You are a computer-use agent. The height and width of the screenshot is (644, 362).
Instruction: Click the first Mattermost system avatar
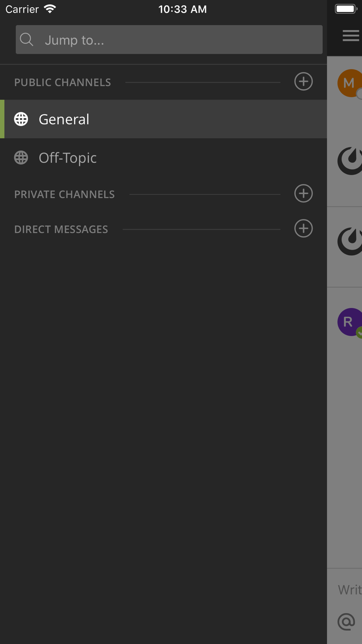(x=350, y=161)
